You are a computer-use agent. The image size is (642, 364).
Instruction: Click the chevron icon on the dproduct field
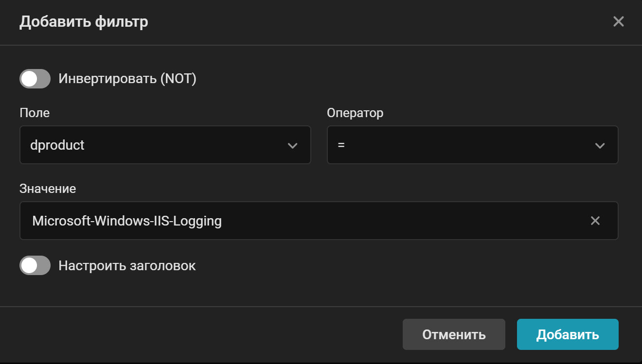(x=292, y=145)
